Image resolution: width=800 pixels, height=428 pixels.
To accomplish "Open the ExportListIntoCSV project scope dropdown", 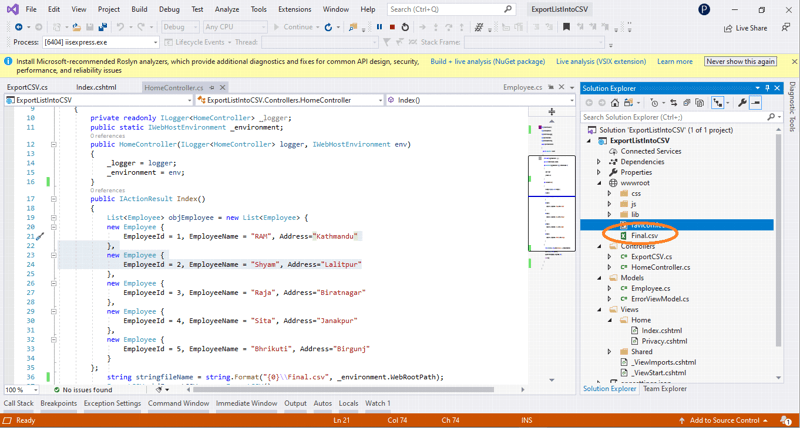I will click(99, 100).
